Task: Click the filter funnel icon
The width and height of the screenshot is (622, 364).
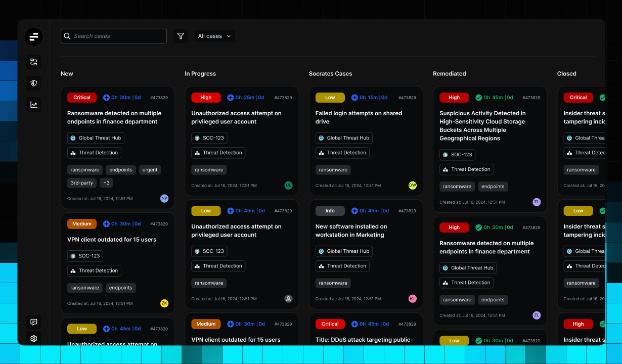Action: [181, 36]
